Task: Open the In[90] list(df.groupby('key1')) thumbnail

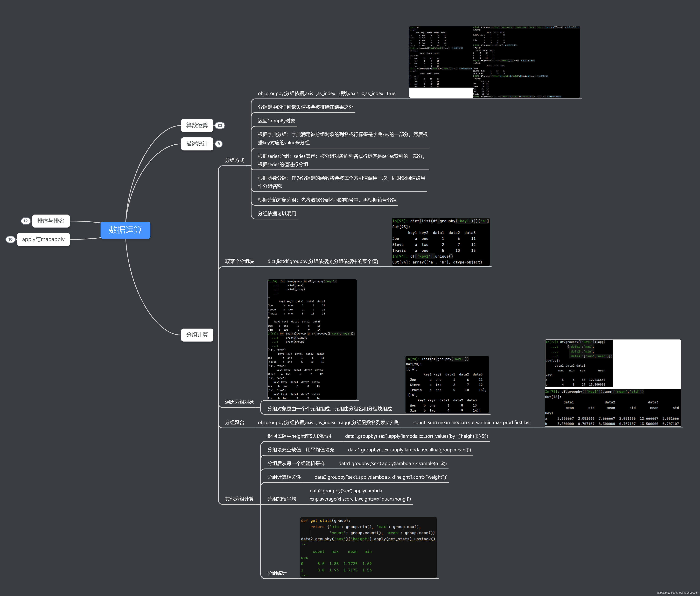Action: click(447, 384)
